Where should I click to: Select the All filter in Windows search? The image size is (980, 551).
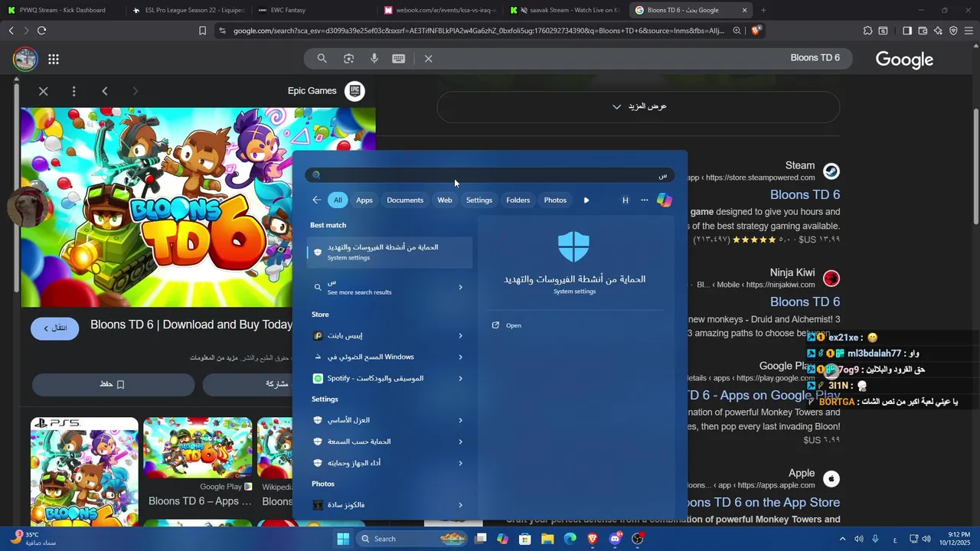point(338,200)
